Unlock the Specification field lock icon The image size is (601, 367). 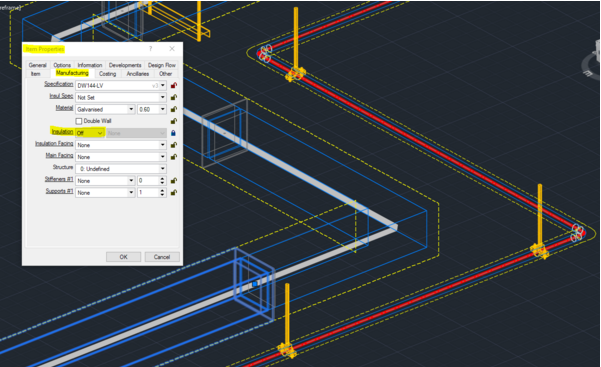[x=174, y=86]
